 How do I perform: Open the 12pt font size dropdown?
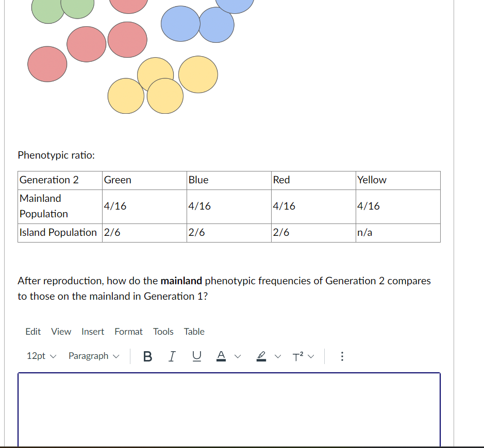tap(41, 356)
